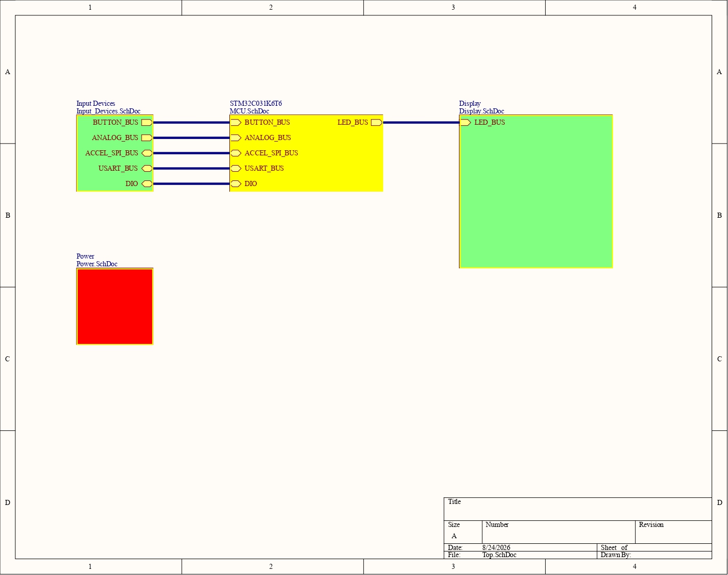Select the LED_BUS bus line to Display
728x575 pixels.
tap(421, 123)
